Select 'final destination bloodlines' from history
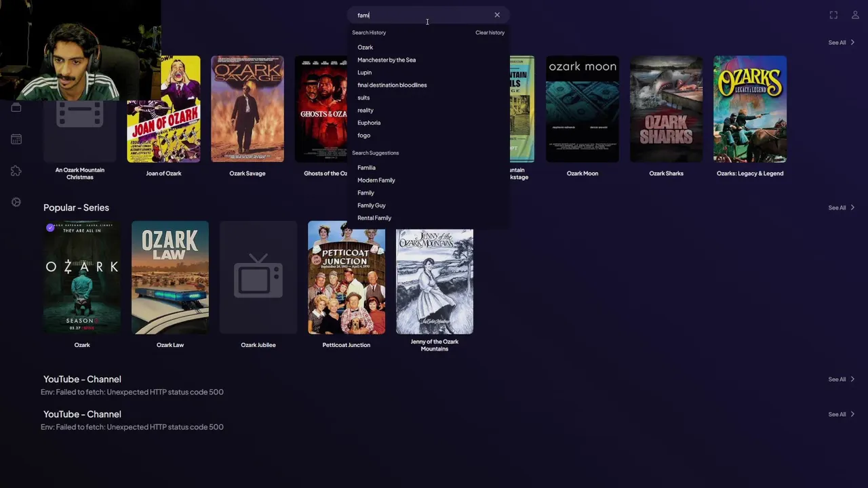Image resolution: width=868 pixels, height=488 pixels. 392,85
